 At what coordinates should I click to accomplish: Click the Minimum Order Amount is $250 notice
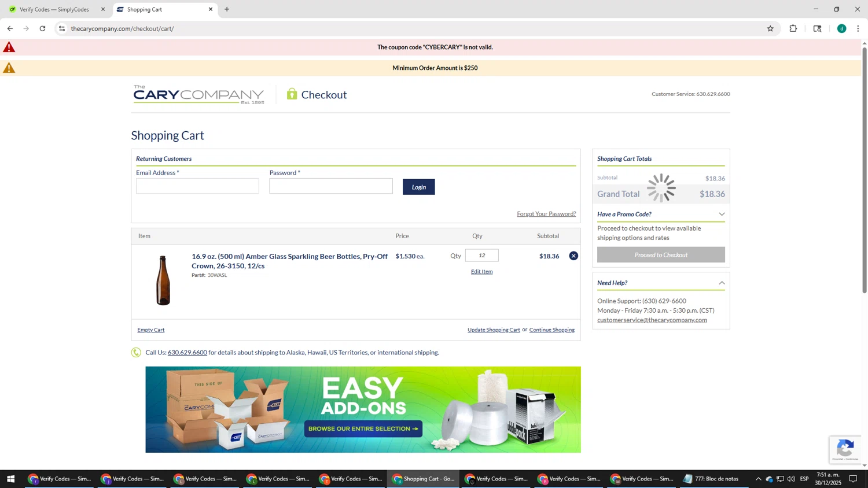point(435,68)
